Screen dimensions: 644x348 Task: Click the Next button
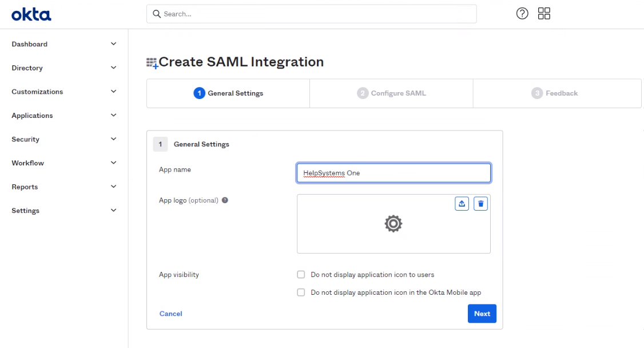[482, 314]
